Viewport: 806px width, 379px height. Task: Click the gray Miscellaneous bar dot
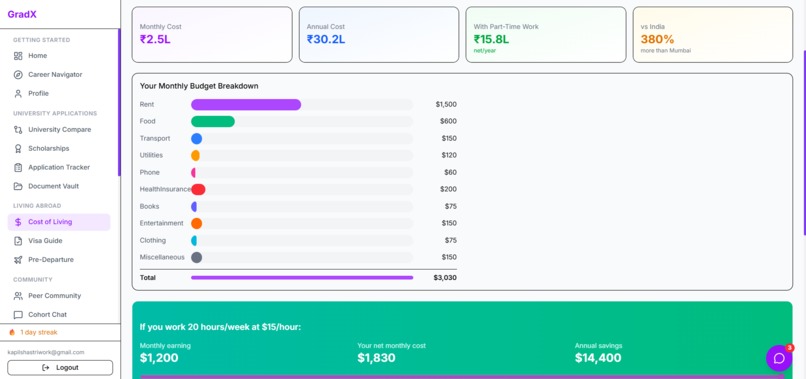point(196,257)
